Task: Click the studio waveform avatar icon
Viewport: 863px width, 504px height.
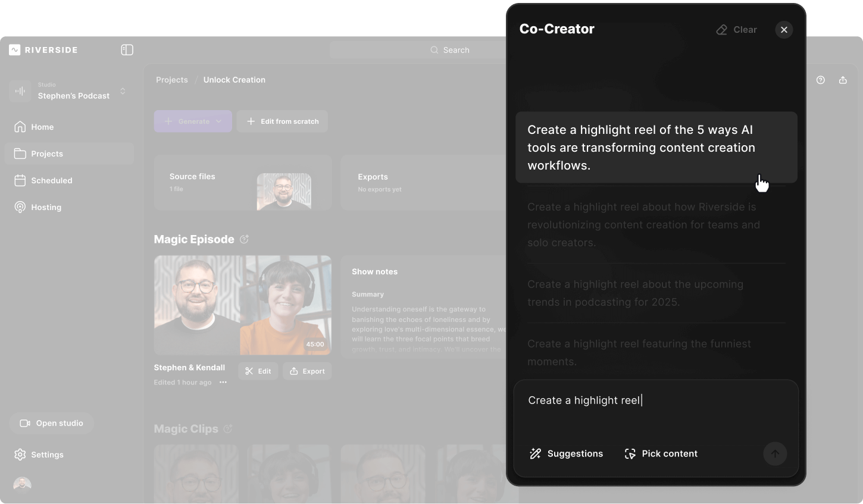Action: pyautogui.click(x=20, y=91)
